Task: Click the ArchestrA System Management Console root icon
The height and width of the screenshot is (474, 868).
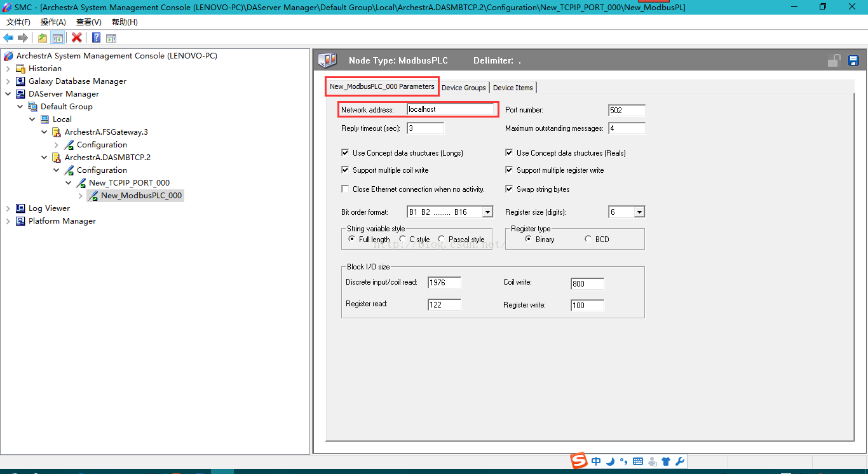Action: (x=8, y=56)
